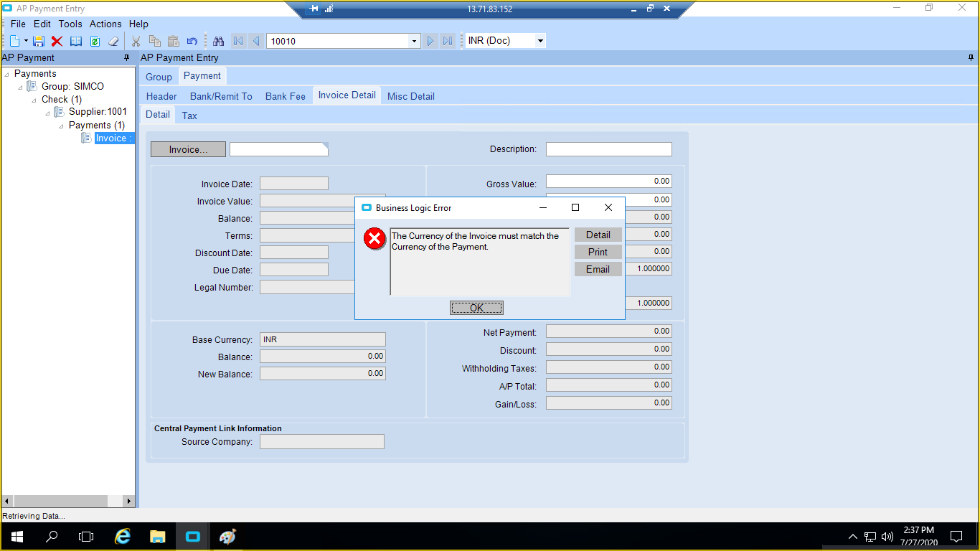Click the Refresh toolbar icon
Viewport: 980px width, 551px height.
(95, 41)
